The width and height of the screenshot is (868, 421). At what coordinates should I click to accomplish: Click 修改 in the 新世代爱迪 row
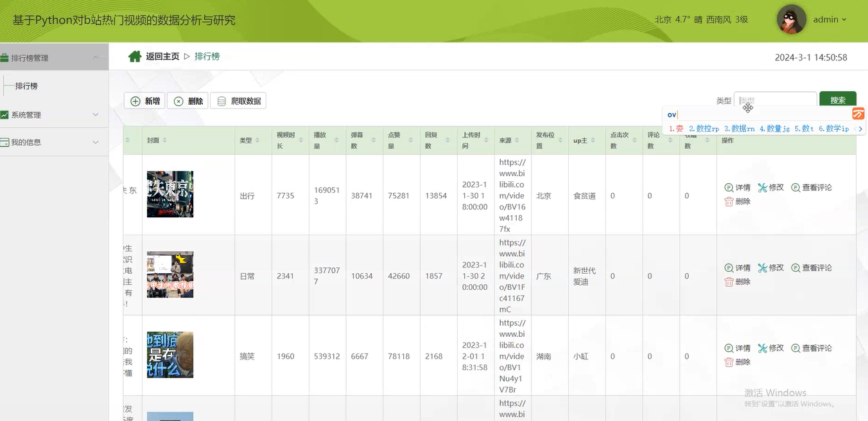click(x=770, y=268)
